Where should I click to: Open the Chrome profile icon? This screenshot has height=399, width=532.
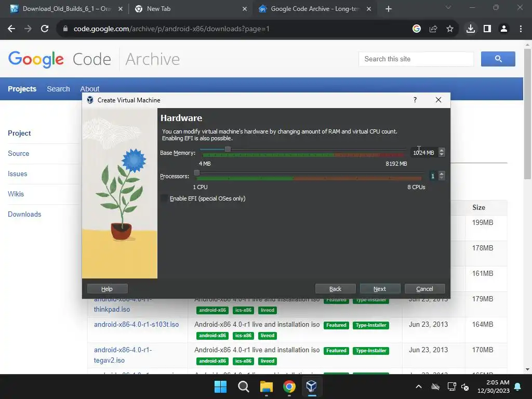[x=504, y=29]
